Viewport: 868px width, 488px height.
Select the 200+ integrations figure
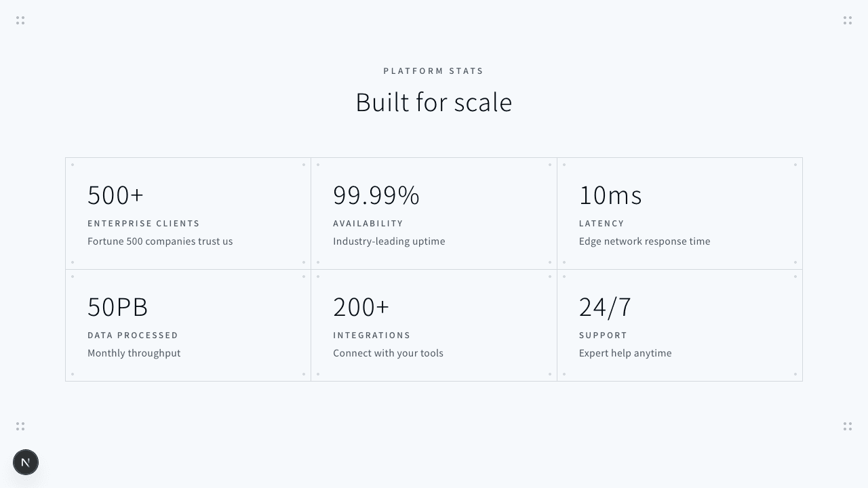click(x=361, y=307)
